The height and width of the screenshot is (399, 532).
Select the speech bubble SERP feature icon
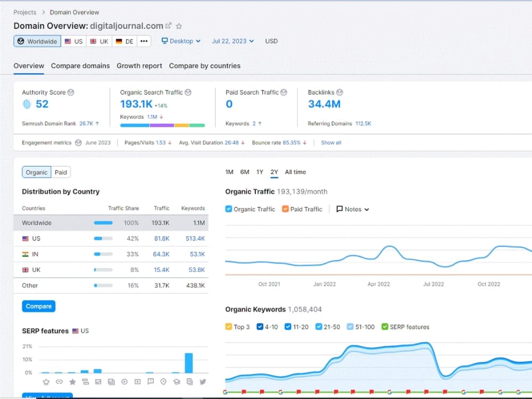[x=151, y=381]
